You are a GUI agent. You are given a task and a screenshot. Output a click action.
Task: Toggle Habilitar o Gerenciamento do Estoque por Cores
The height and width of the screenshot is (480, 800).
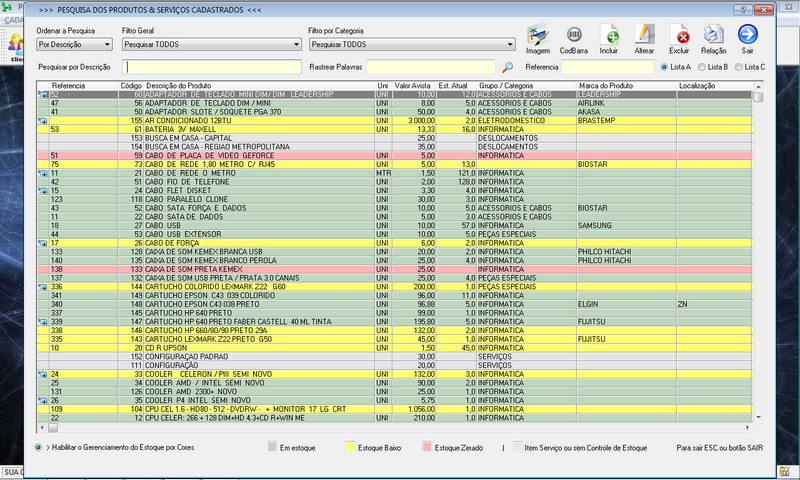pyautogui.click(x=38, y=447)
